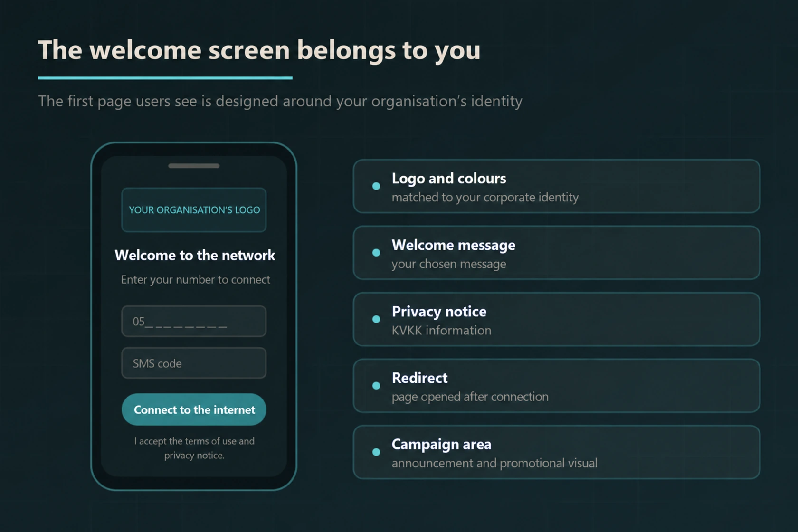Click "page opened after connection" text
The image size is (798, 532).
470,397
